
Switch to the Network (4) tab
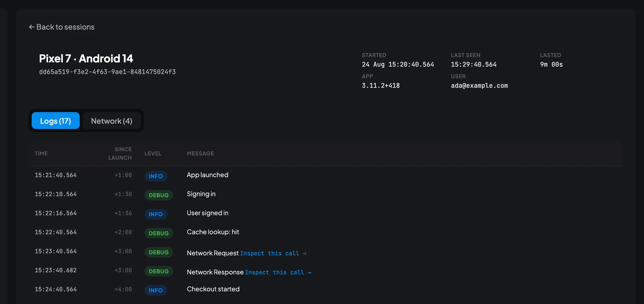(112, 121)
